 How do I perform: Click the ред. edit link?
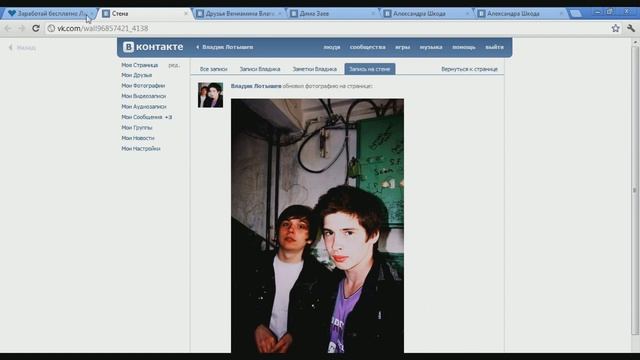pos(174,65)
